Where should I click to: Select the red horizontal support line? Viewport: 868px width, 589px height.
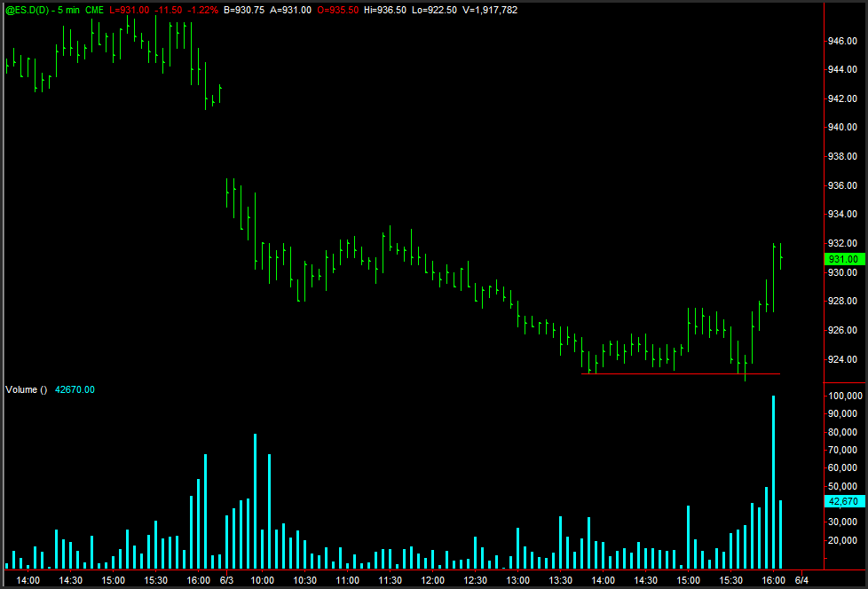[681, 374]
